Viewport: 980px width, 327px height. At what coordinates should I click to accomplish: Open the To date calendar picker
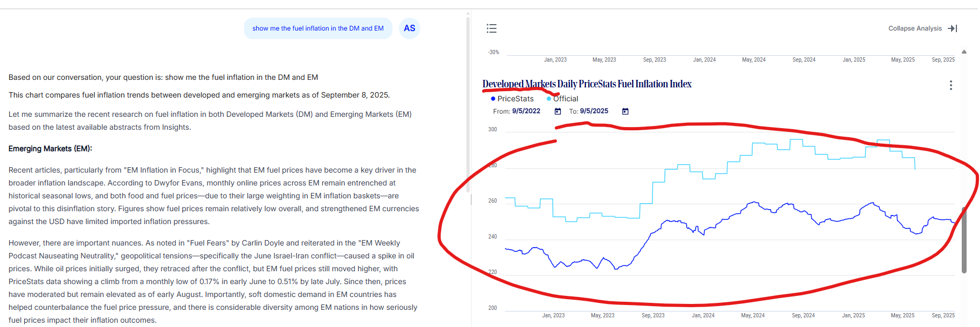pyautogui.click(x=625, y=112)
